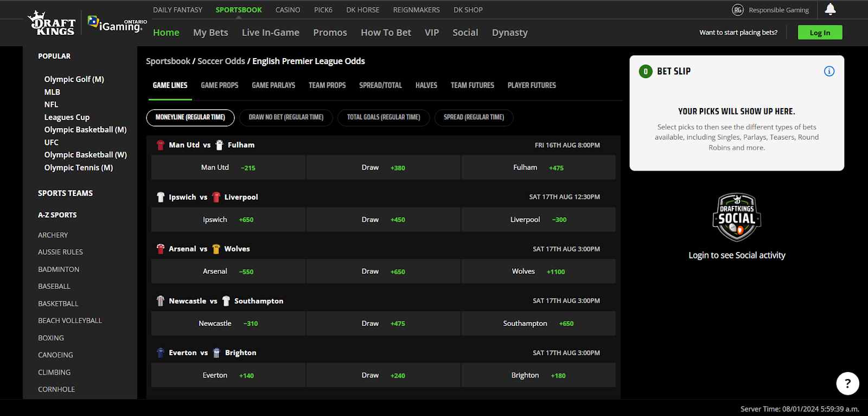This screenshot has height=416, width=868.
Task: Select Total Goals (Regular Time) filter
Action: point(384,117)
